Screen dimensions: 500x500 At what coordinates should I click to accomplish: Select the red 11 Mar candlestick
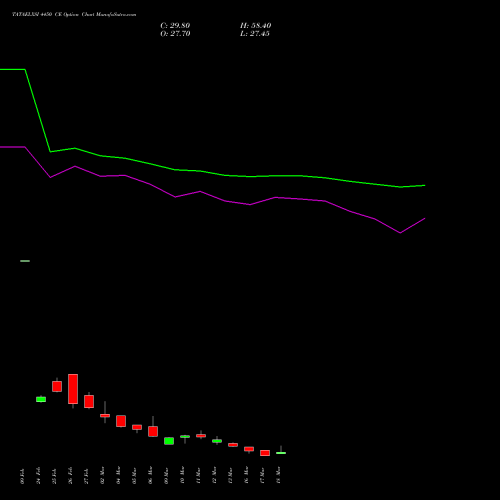(201, 436)
